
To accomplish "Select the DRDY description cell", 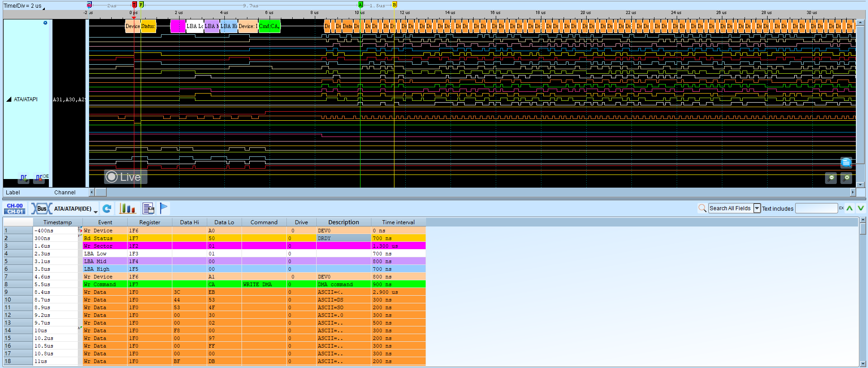I will pos(344,238).
